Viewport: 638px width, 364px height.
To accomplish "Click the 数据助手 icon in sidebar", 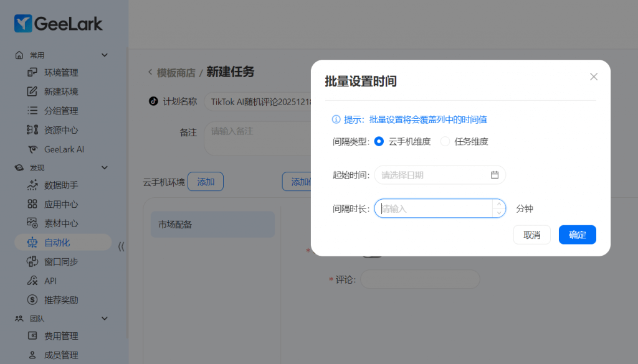I will click(x=32, y=185).
